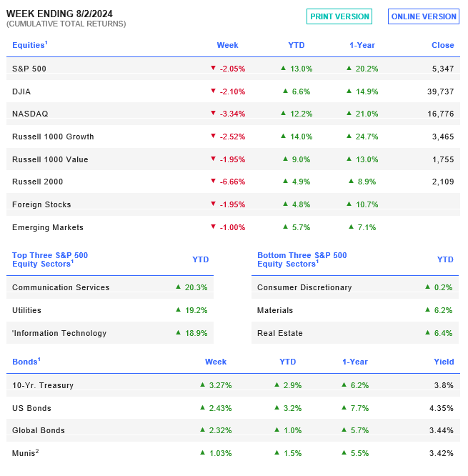Click green up arrow beside NASDAQ 1-Year 21.0%
468x476 pixels.
pos(349,113)
